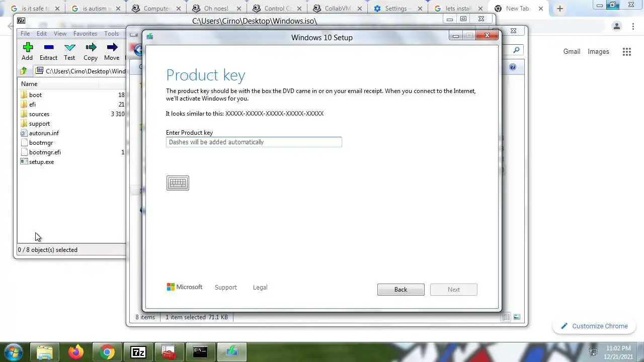Open the Favorites menu in 7-Zip
Image resolution: width=644 pixels, height=362 pixels.
coord(85,34)
